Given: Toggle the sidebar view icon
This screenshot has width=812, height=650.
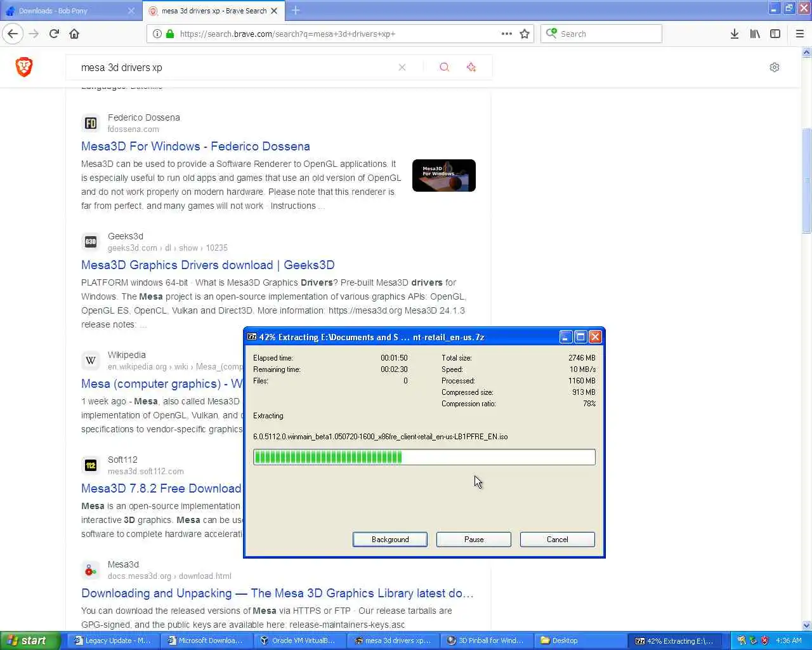Looking at the screenshot, I should [x=775, y=34].
